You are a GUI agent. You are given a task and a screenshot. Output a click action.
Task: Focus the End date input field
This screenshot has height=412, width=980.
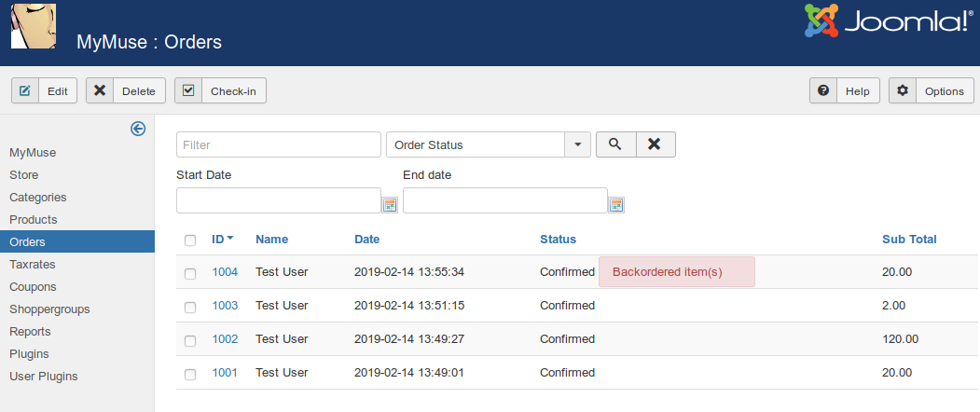(505, 200)
